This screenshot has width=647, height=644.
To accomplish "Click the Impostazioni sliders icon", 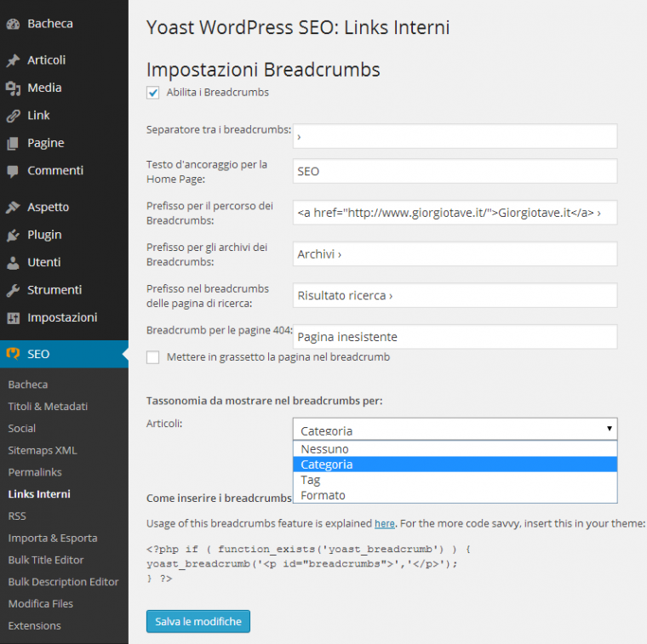I will point(14,318).
